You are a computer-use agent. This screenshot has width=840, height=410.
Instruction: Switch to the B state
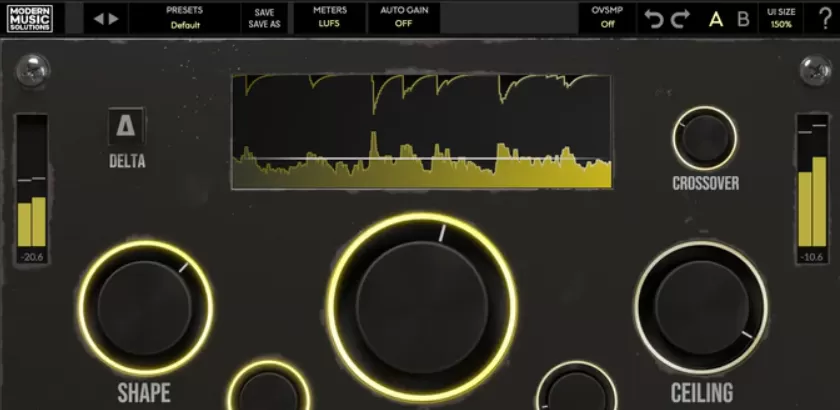[743, 20]
